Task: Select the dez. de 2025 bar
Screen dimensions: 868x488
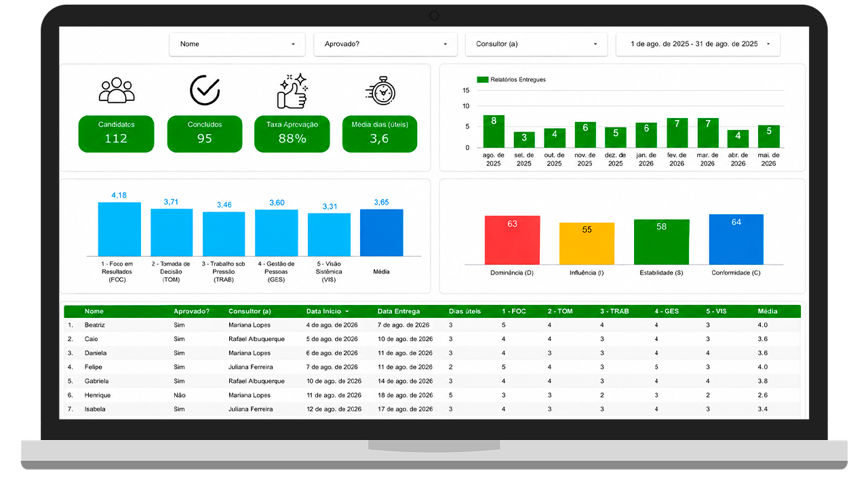Action: [616, 138]
